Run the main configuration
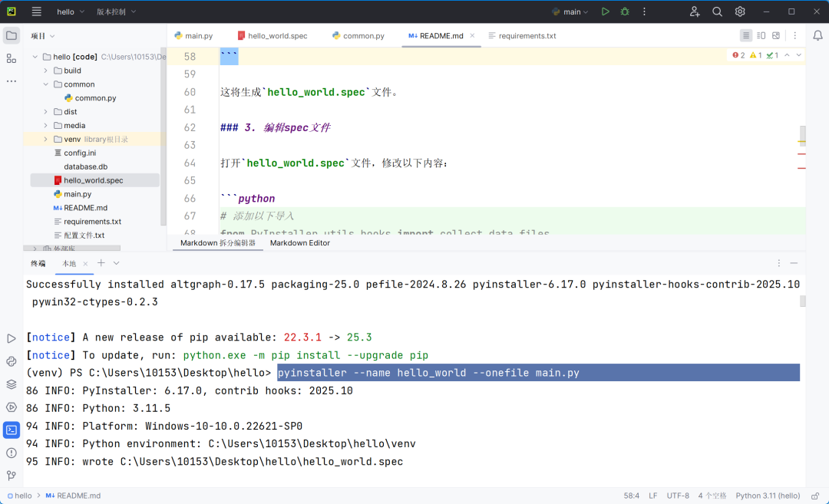829x504 pixels. [606, 12]
